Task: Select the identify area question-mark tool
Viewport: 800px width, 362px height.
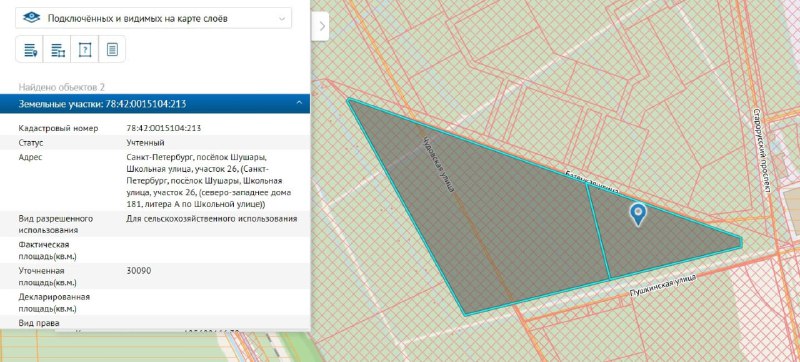Action: [x=85, y=49]
